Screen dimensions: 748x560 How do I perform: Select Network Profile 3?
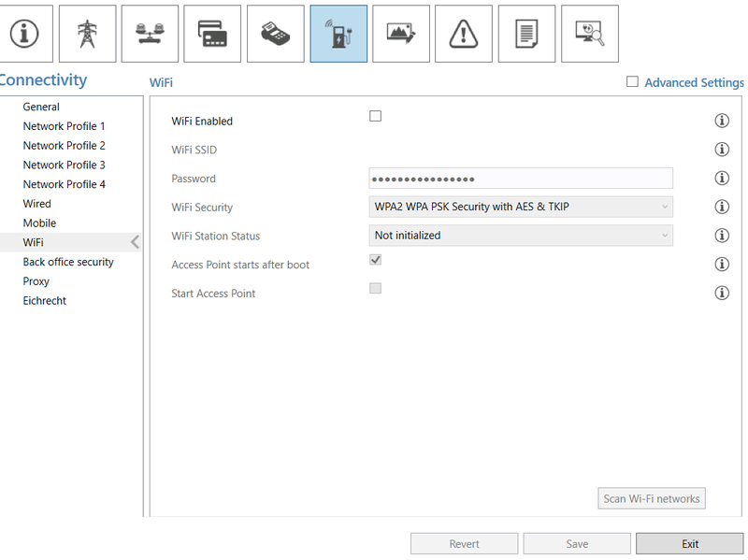64,165
